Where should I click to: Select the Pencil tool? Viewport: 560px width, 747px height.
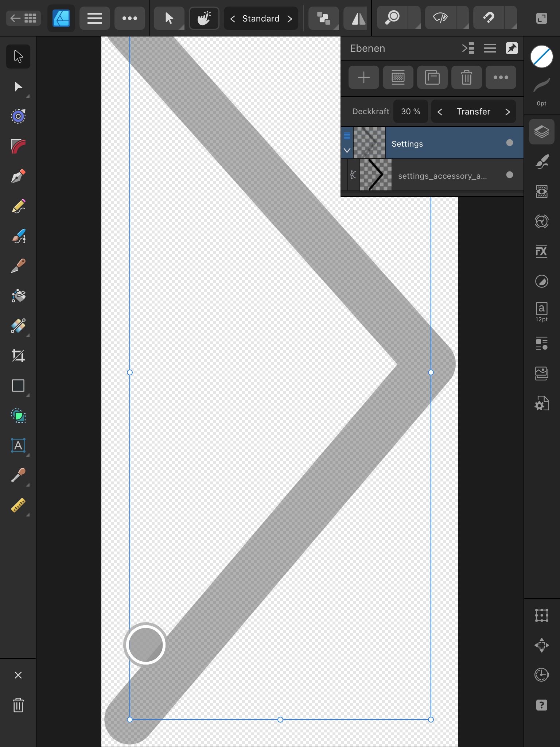pos(18,206)
